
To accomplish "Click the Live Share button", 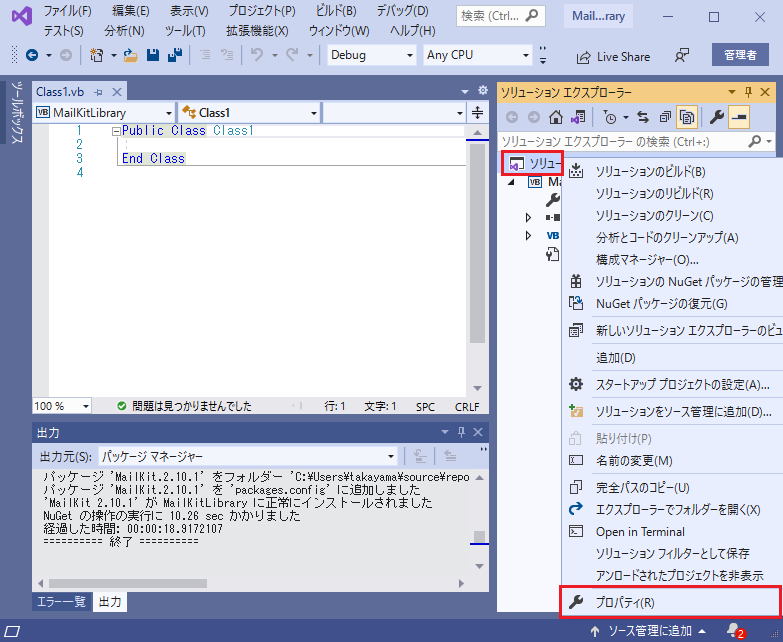I will (613, 57).
